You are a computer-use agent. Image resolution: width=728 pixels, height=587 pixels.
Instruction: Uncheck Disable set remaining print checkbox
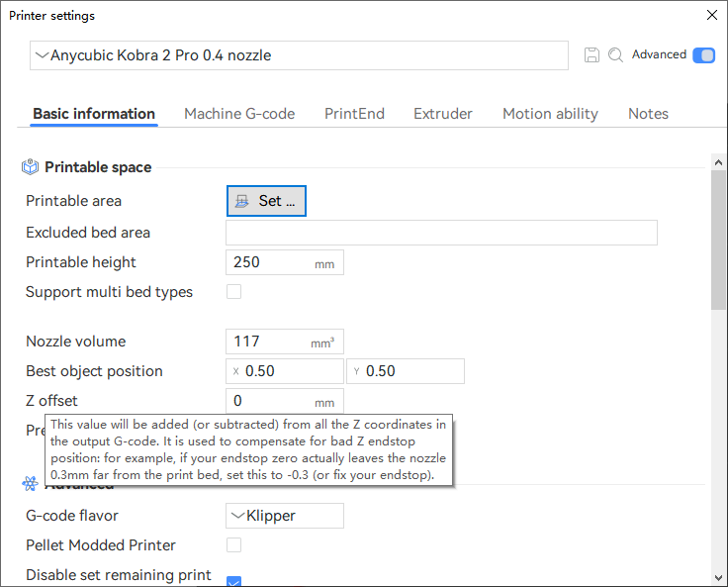[x=234, y=581]
